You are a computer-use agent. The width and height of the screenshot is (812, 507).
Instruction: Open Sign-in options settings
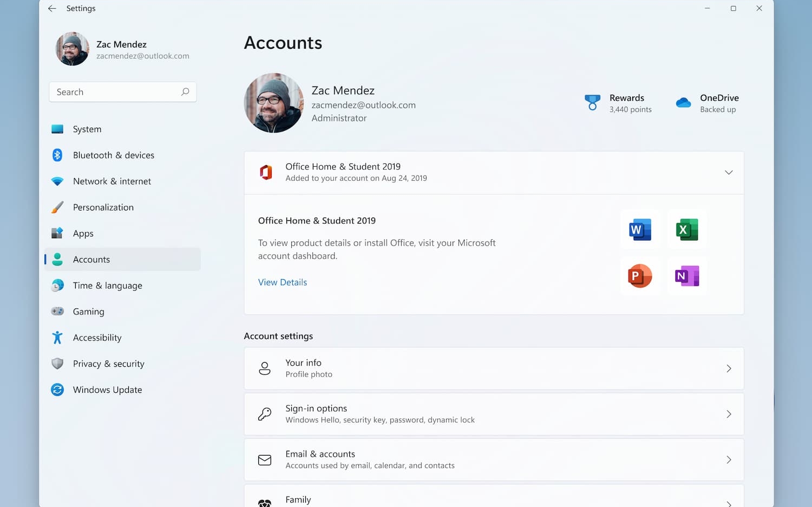click(494, 414)
